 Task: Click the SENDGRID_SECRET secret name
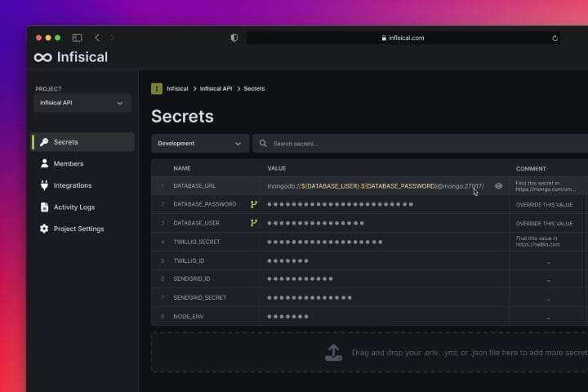pos(200,297)
